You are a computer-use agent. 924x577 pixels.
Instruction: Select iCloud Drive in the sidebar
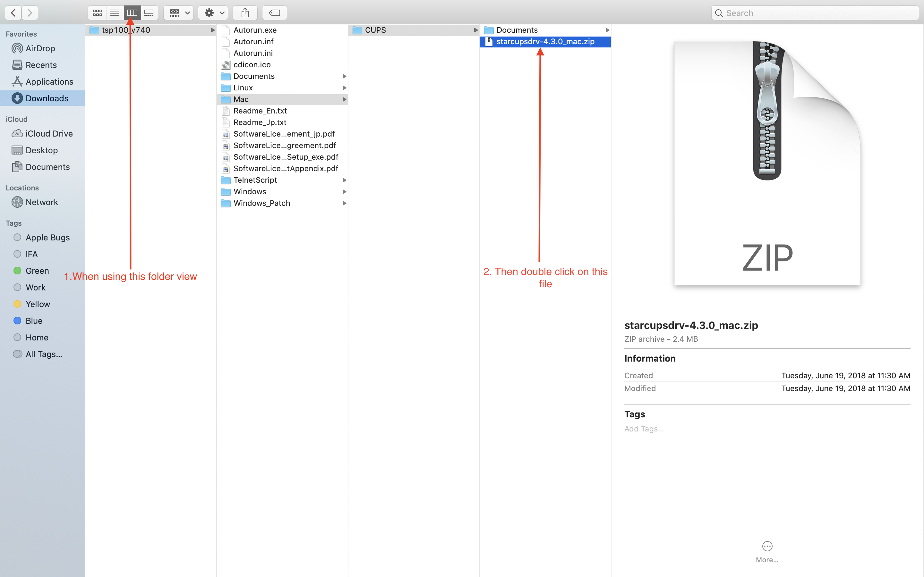(x=49, y=134)
